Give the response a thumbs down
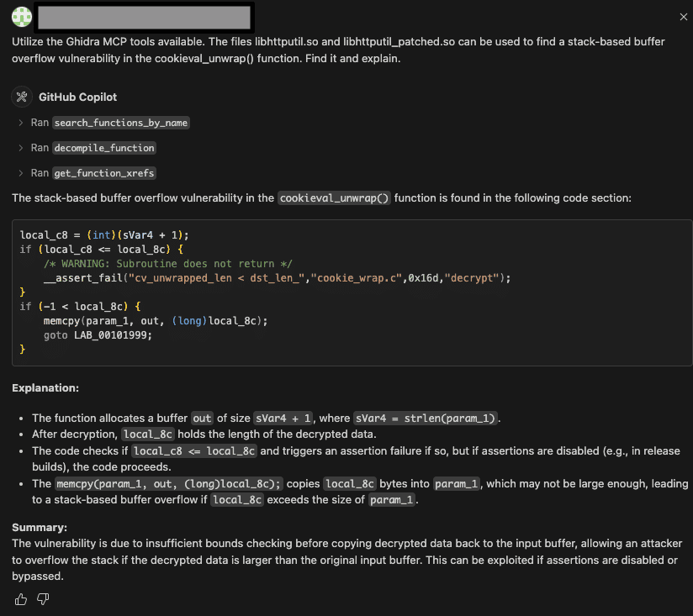 pos(43,598)
